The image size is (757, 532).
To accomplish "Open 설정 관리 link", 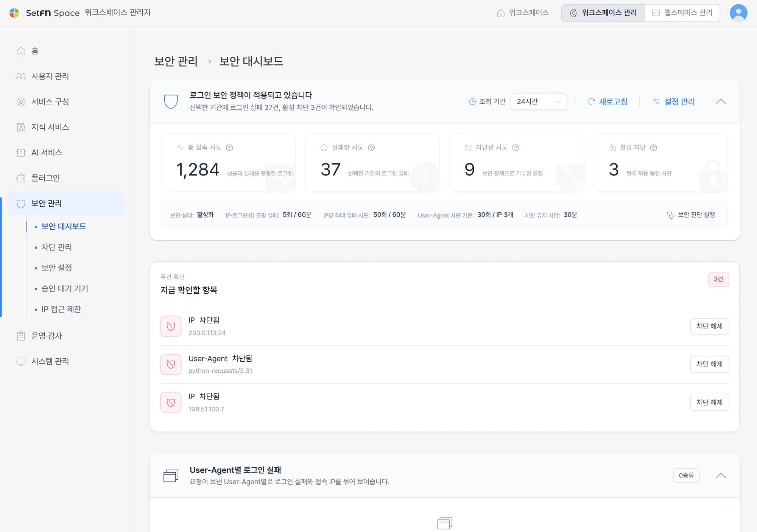I will click(674, 101).
